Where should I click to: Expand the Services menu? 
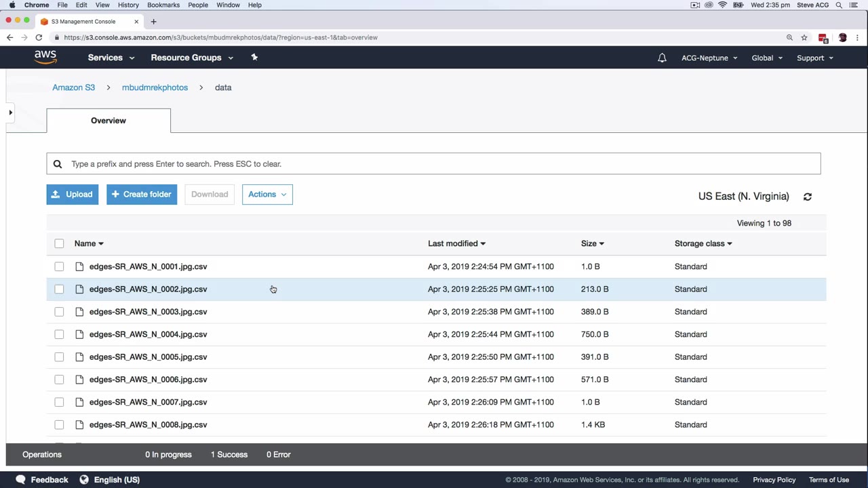pyautogui.click(x=111, y=58)
